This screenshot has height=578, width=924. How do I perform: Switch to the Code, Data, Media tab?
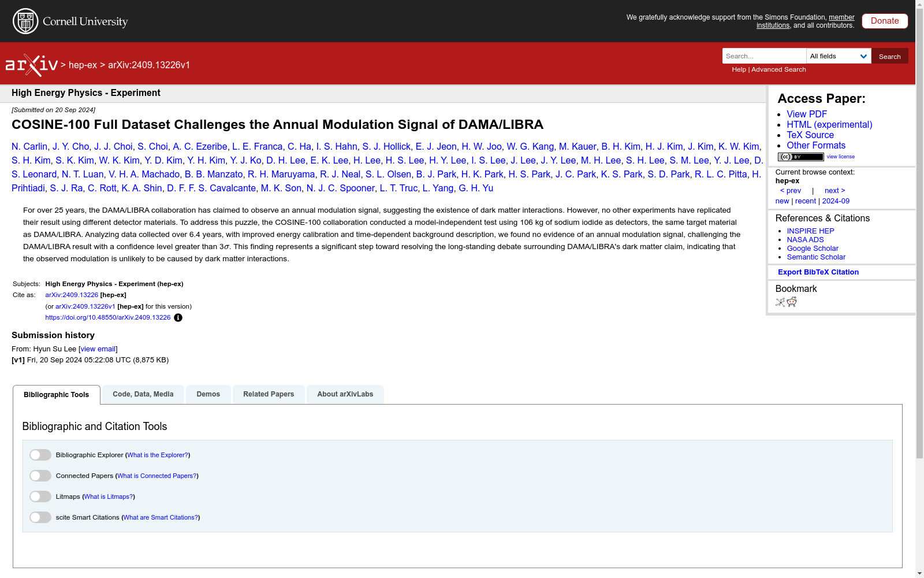click(x=143, y=394)
